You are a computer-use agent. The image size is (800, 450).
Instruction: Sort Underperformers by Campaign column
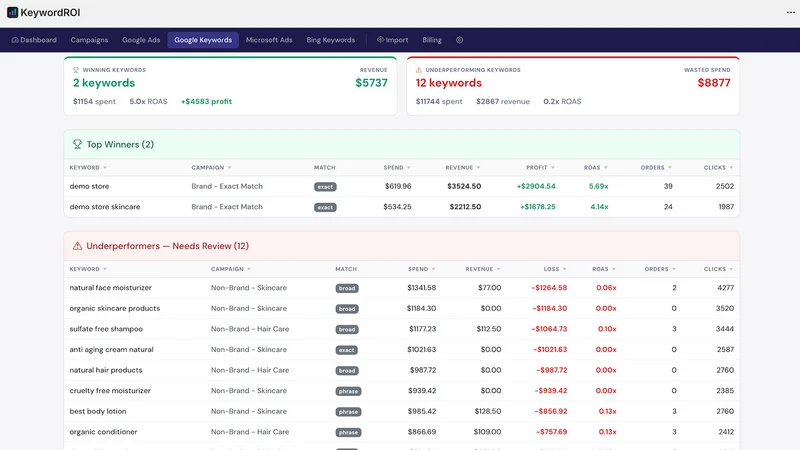tap(231, 269)
